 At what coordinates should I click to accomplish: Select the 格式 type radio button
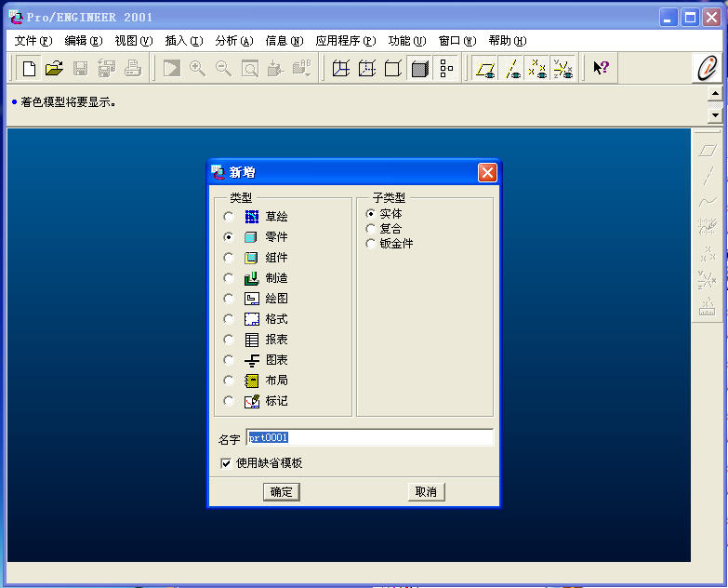(x=229, y=319)
